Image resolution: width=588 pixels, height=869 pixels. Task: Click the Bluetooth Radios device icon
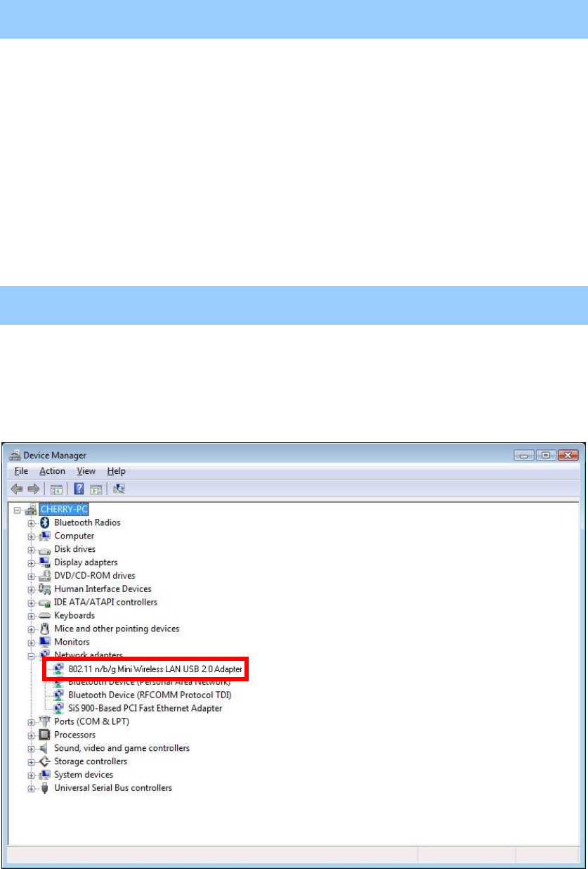click(x=45, y=522)
